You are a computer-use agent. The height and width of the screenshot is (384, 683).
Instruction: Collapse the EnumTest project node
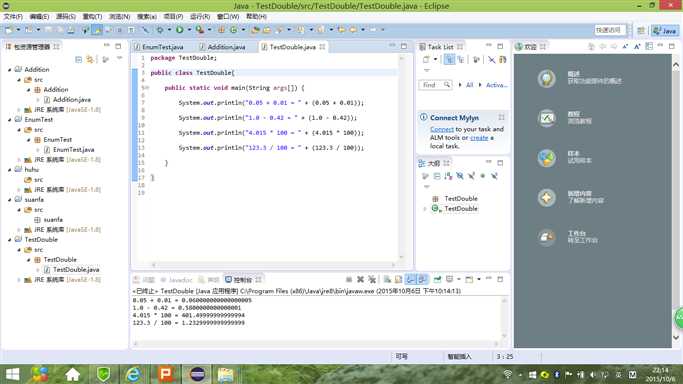click(x=10, y=119)
